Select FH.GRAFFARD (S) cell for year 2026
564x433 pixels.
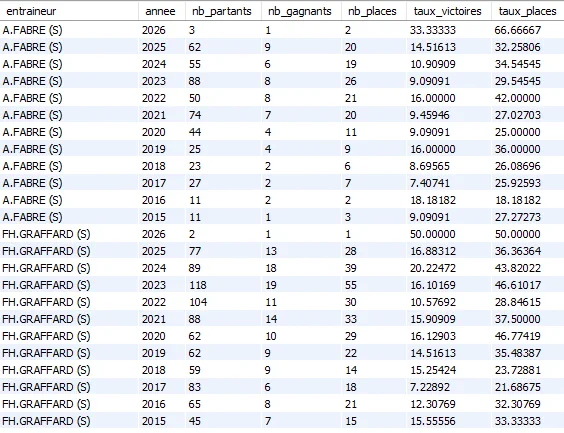click(x=69, y=234)
